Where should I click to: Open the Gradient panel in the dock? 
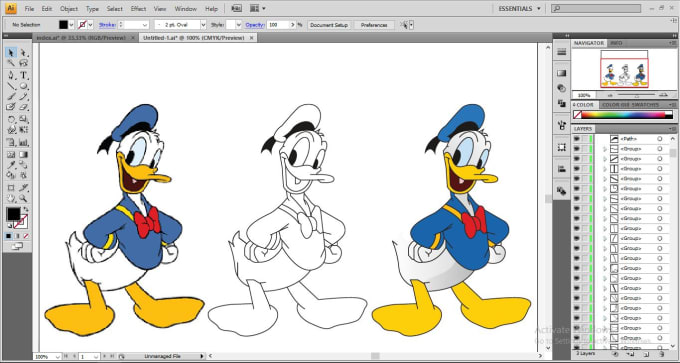pyautogui.click(x=562, y=73)
